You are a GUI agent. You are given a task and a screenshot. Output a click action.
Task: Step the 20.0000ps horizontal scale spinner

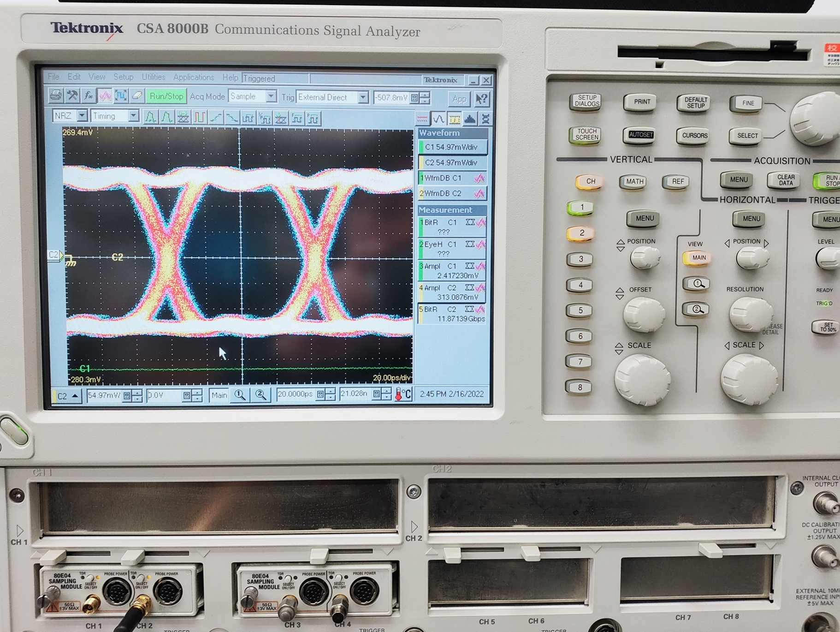[330, 394]
